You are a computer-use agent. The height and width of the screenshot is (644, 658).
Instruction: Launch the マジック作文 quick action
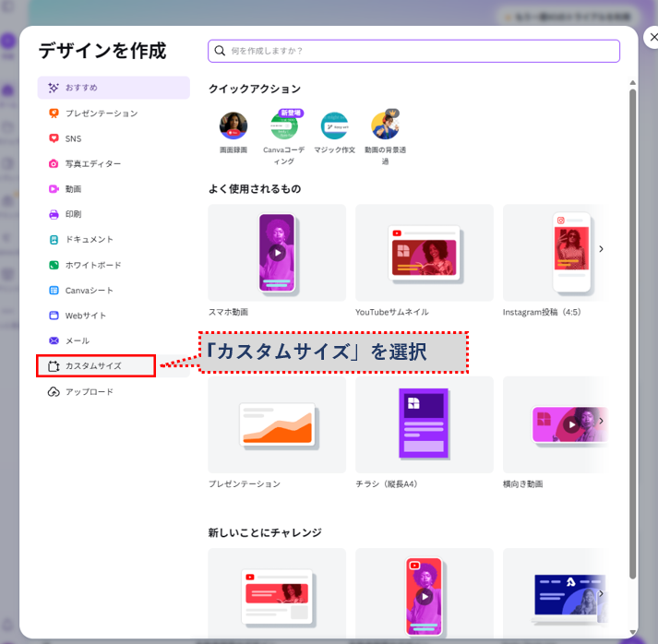point(334,125)
